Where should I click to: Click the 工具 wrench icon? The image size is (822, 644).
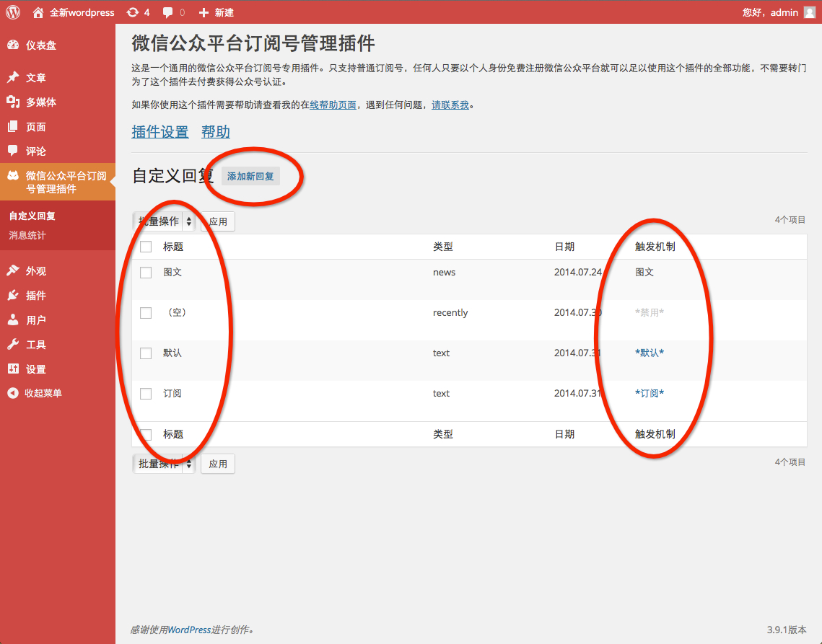(x=13, y=344)
